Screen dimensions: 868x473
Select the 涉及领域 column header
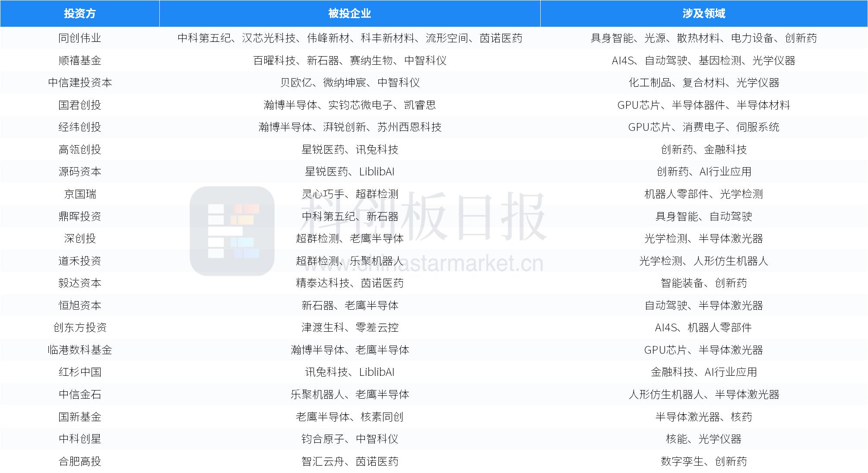pos(704,13)
